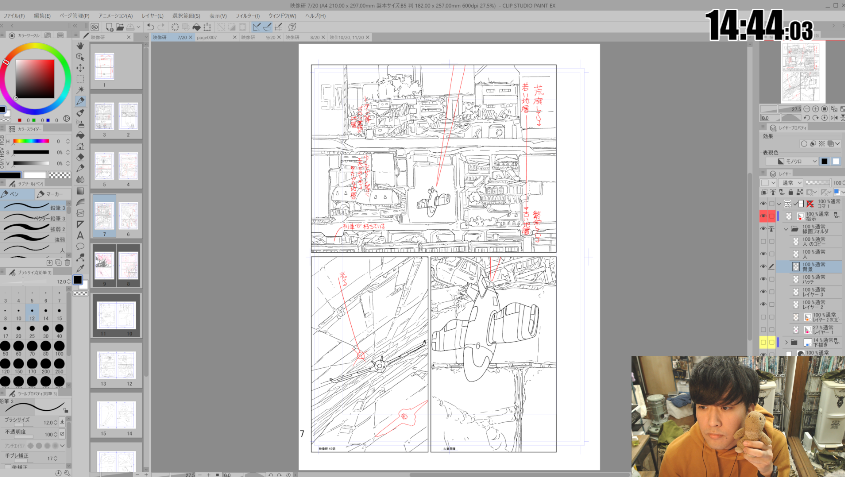Image resolution: width=845 pixels, height=477 pixels.
Task: Select the Move layer tool
Action: coord(80,68)
